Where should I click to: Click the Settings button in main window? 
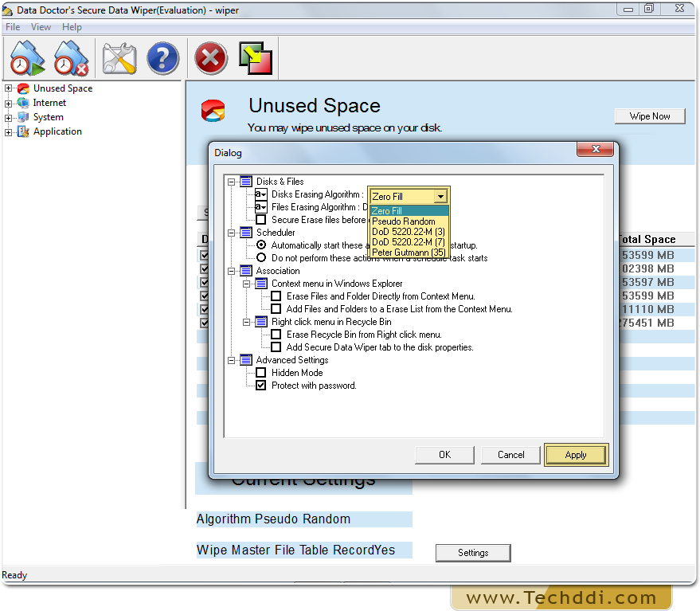473,553
